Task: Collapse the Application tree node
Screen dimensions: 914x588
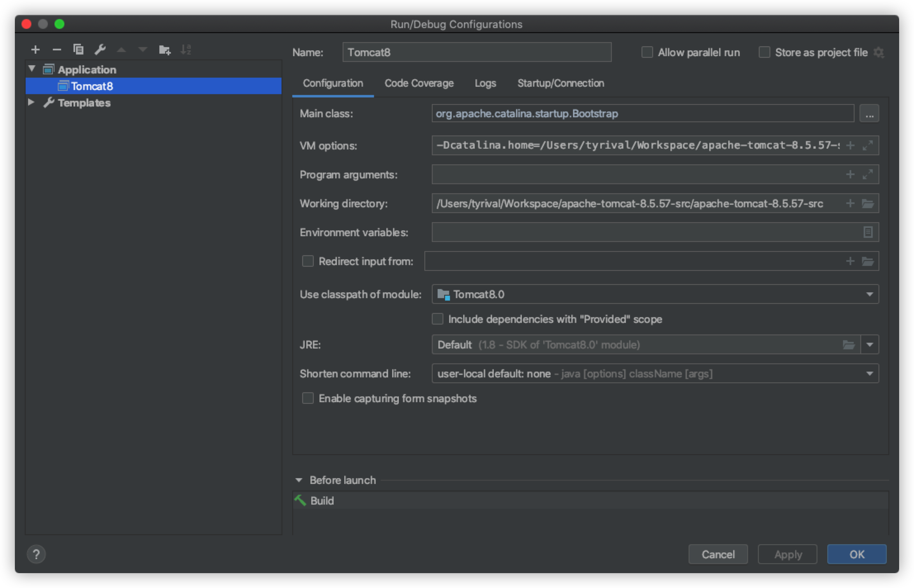Action: [32, 69]
